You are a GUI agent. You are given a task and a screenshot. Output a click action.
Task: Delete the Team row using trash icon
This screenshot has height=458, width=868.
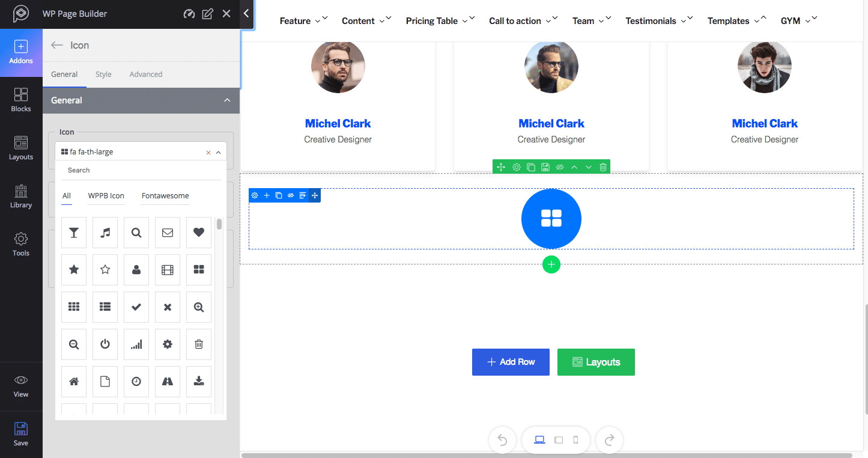pos(602,166)
